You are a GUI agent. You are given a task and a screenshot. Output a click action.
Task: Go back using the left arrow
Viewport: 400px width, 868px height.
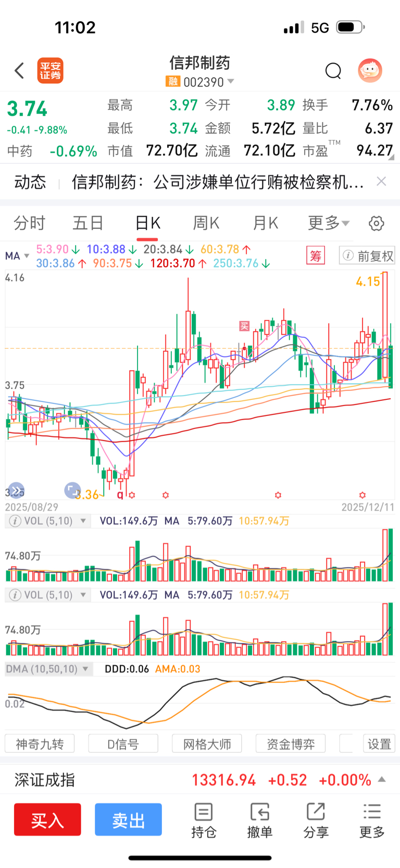[20, 71]
